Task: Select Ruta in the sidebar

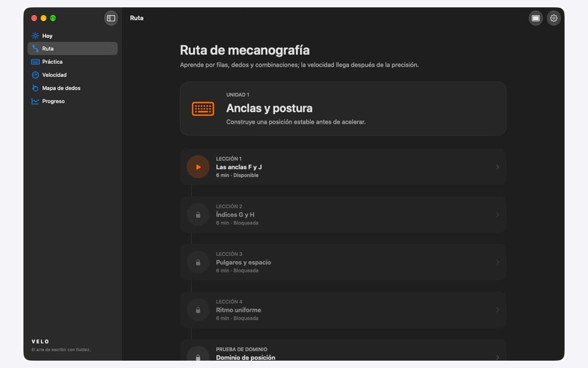Action: click(x=73, y=49)
